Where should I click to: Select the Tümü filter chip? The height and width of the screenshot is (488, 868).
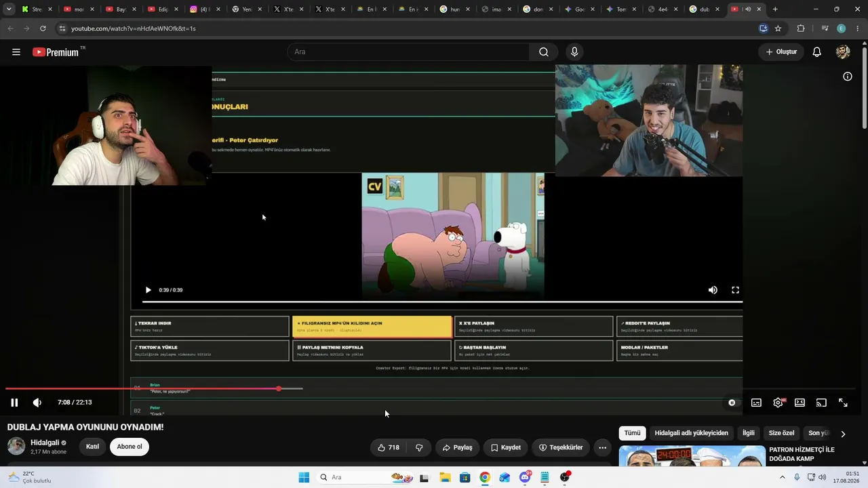[632, 433]
